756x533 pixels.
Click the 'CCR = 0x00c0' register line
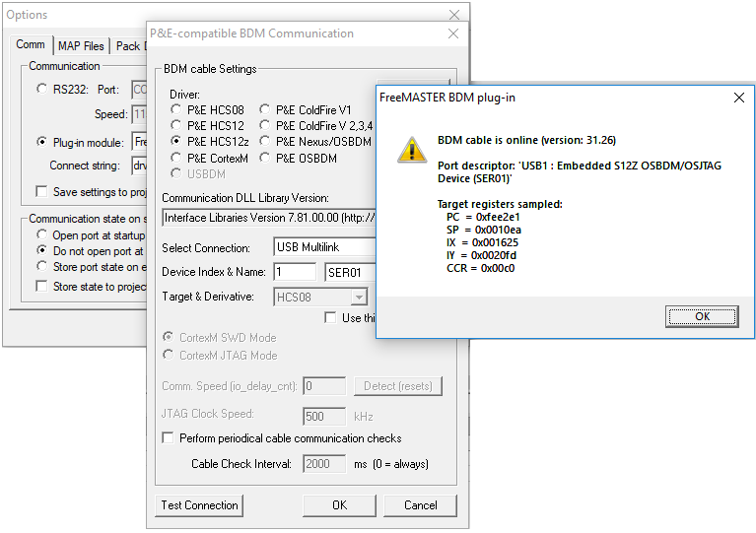[480, 268]
